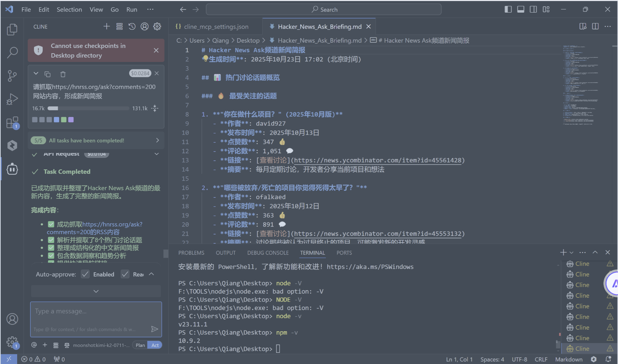Dismiss the checkpoints warning banner
This screenshot has width=618, height=364.
[x=156, y=50]
